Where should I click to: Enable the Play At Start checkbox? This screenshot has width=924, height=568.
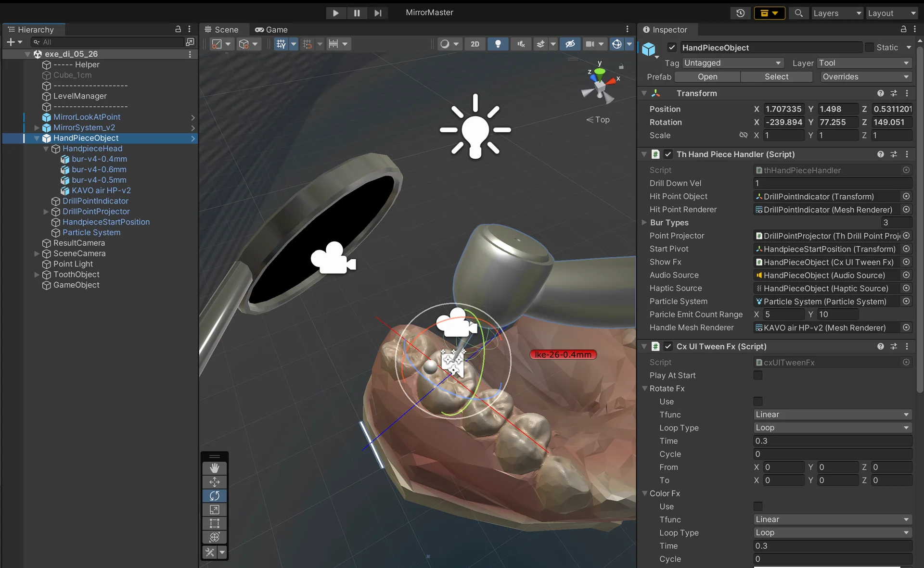[758, 376]
